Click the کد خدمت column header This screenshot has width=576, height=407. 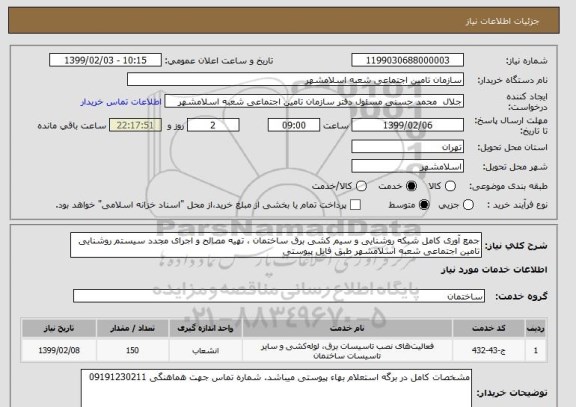pos(489,328)
